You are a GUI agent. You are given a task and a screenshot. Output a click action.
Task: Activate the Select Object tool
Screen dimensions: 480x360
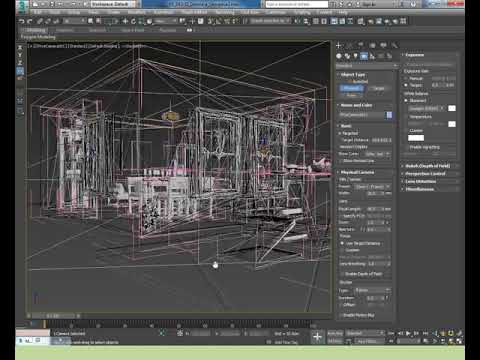pyautogui.click(x=91, y=21)
